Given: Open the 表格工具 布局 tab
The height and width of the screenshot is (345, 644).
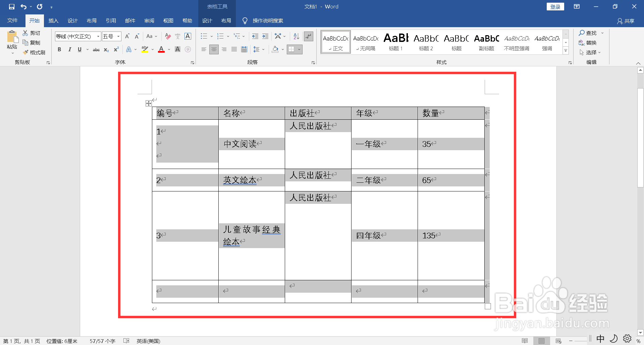Looking at the screenshot, I should click(226, 20).
